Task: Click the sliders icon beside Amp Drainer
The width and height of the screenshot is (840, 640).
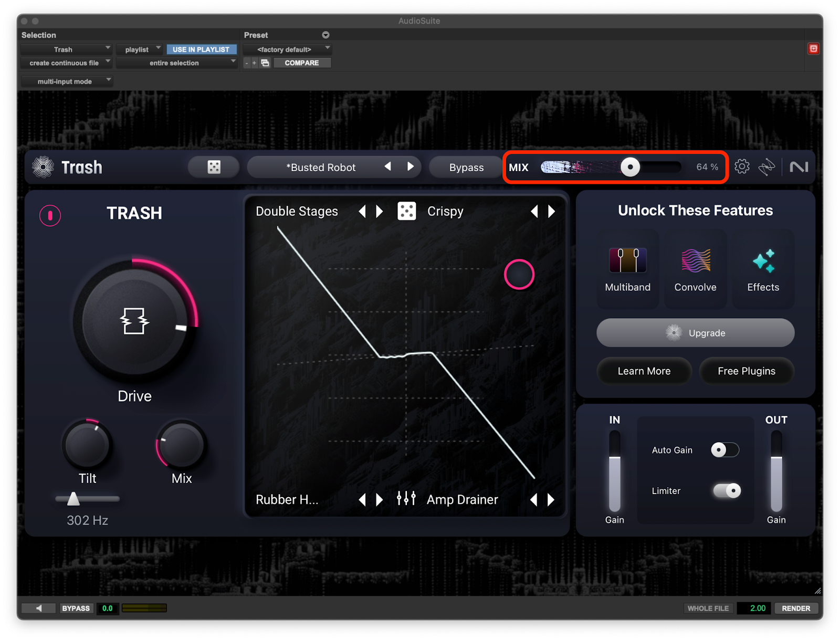Action: pos(406,499)
